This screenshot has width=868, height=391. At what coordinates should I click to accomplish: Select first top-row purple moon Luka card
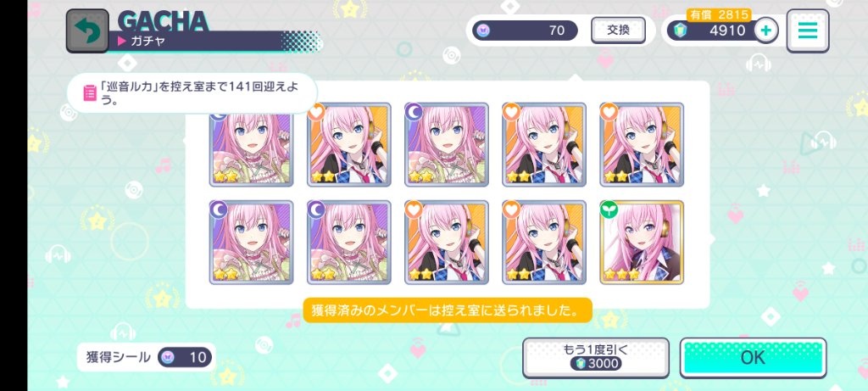(251, 145)
